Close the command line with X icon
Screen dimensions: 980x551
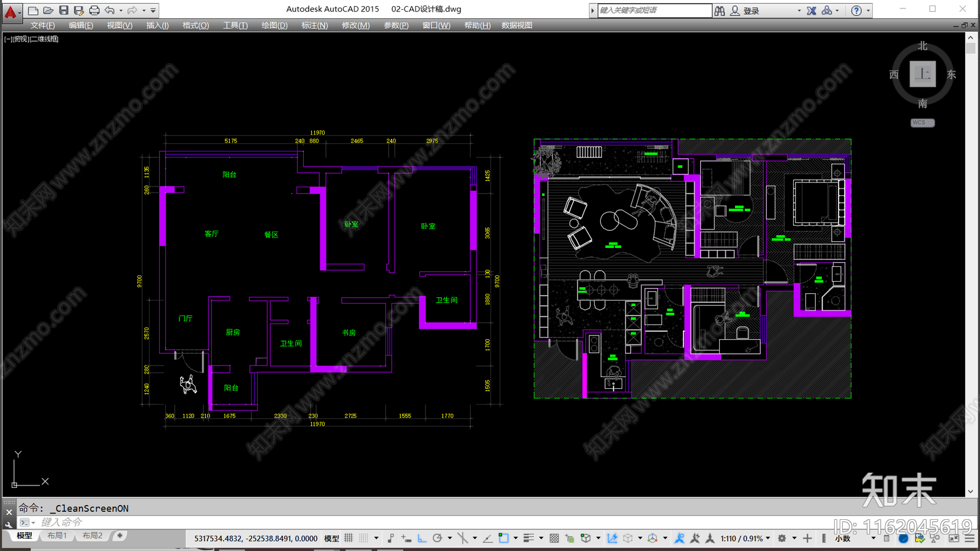[9, 512]
